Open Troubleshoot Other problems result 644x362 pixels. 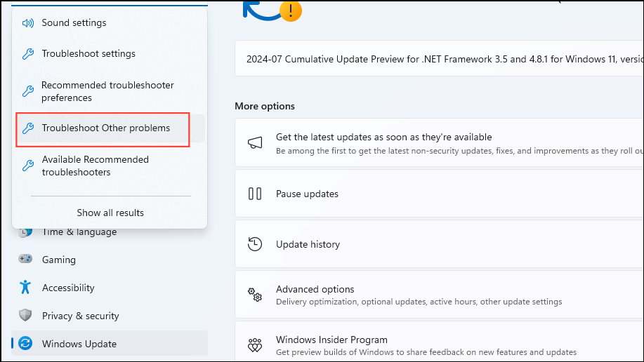(110, 128)
